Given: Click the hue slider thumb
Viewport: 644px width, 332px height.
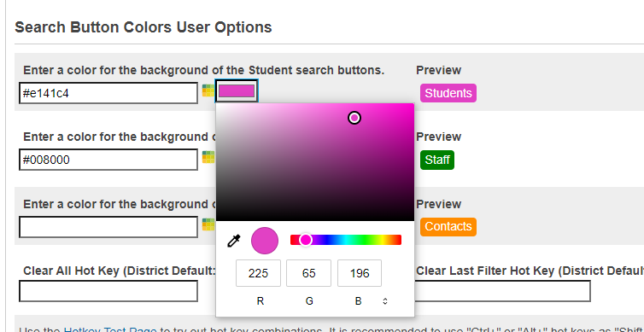Looking at the screenshot, I should 306,240.
